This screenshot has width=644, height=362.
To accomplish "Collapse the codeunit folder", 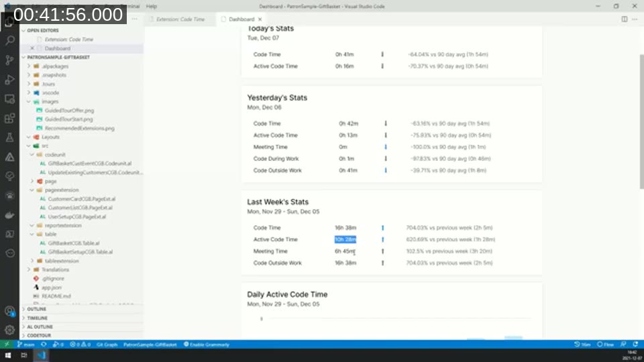I will (x=32, y=155).
